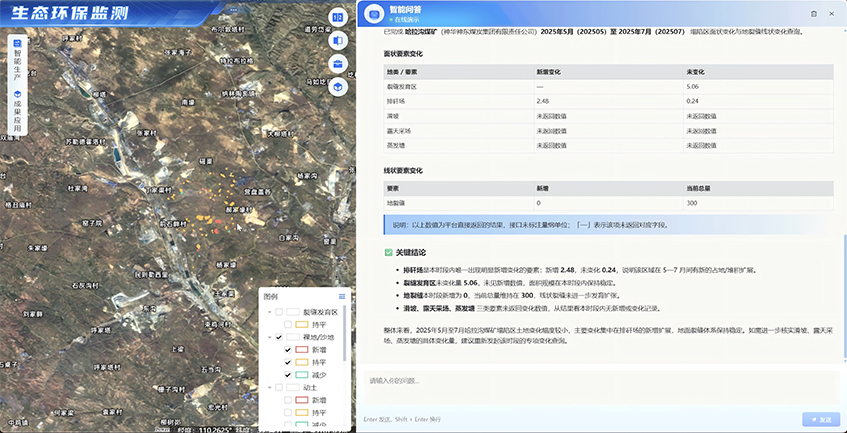Screen dimensions: 847x433
Task: Click the 滑坡 table row label
Action: 392,116
